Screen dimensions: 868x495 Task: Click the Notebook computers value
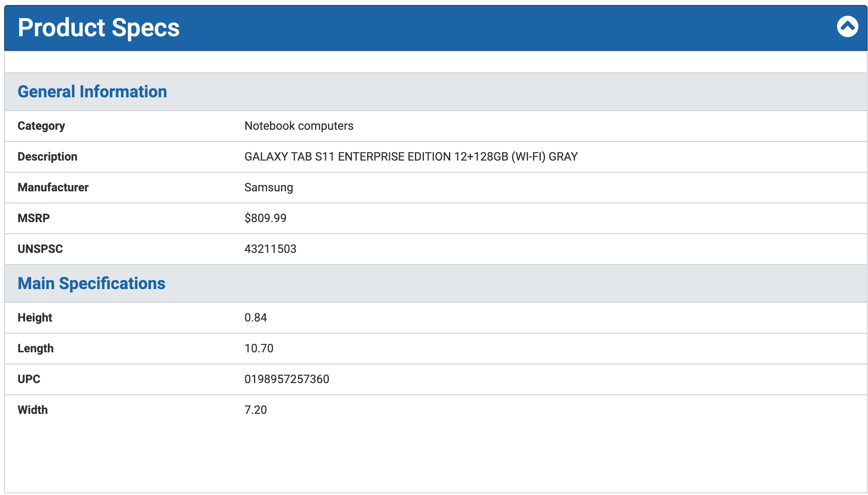pyautogui.click(x=298, y=126)
